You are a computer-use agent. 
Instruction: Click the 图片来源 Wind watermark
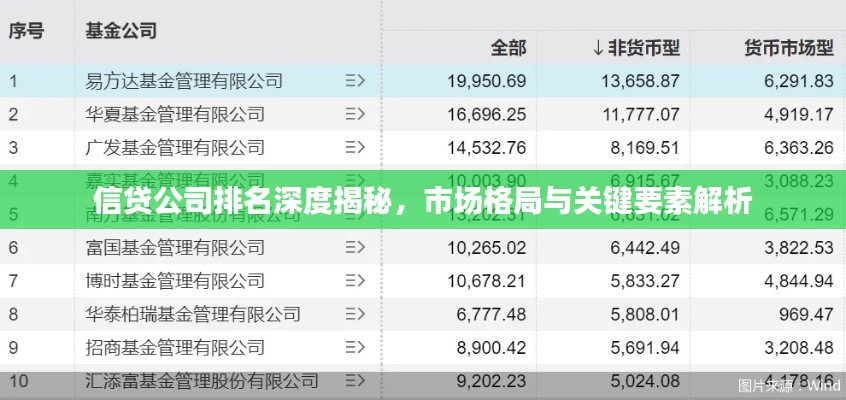[790, 385]
